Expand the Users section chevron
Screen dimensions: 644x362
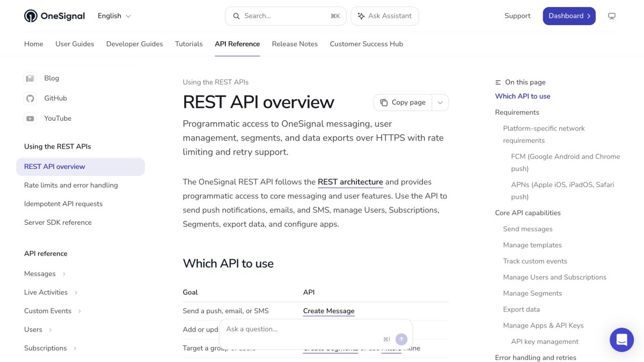pos(50,330)
